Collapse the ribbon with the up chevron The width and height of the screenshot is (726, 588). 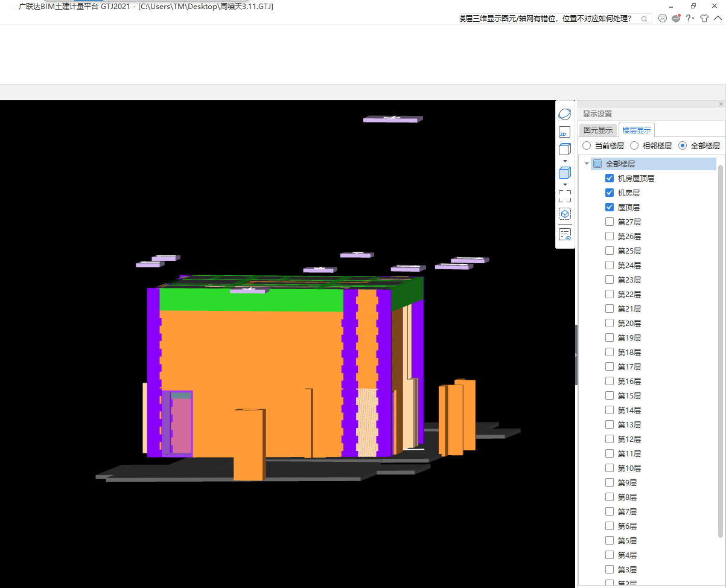718,18
